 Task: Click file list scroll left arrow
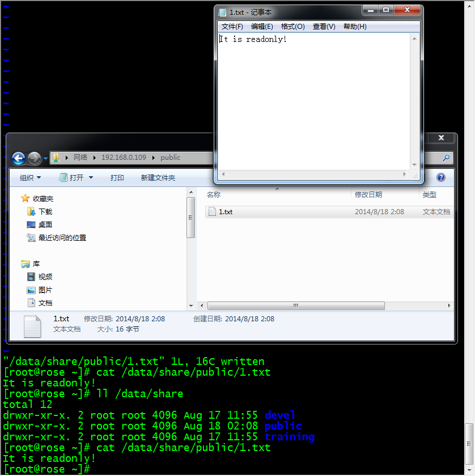tap(202, 305)
